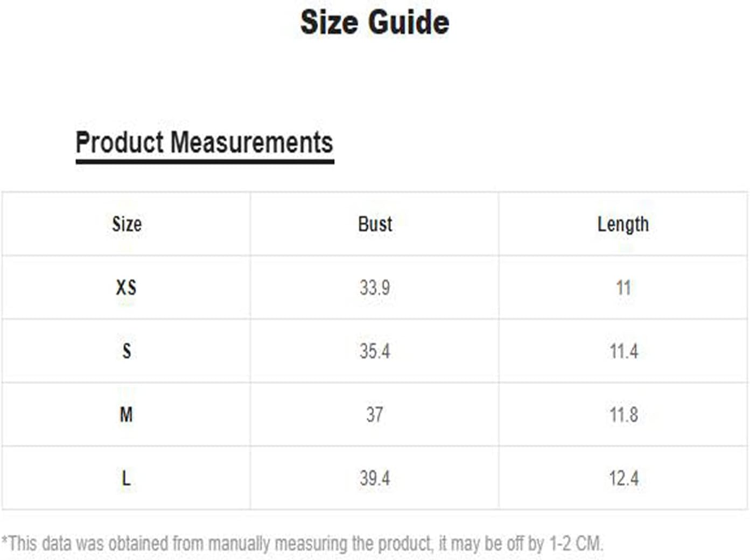Select the M size cell
The image size is (750, 560).
[127, 414]
